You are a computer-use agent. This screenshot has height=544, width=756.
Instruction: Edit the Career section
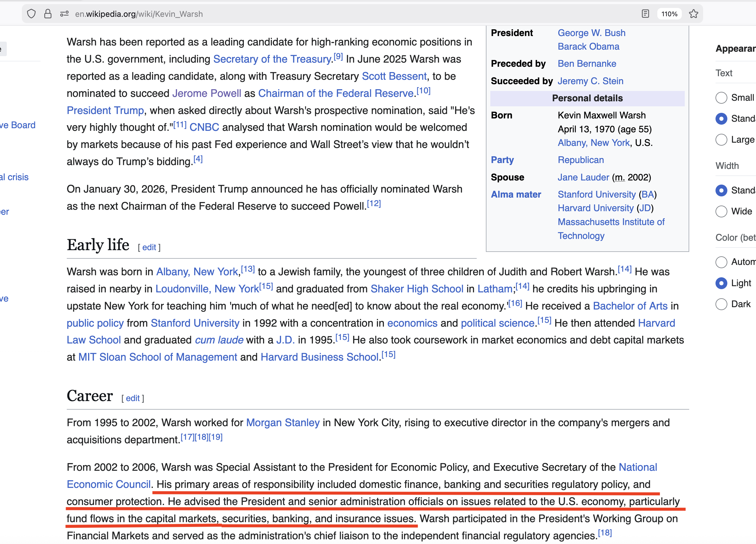click(132, 398)
